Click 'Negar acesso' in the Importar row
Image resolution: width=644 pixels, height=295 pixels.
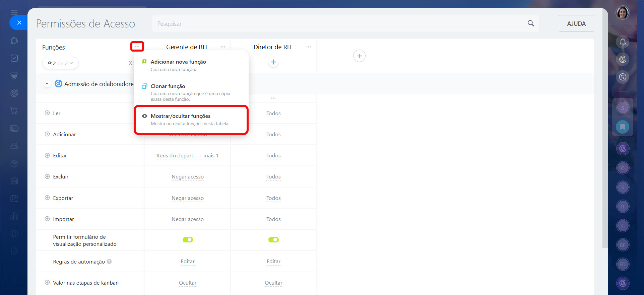(188, 219)
